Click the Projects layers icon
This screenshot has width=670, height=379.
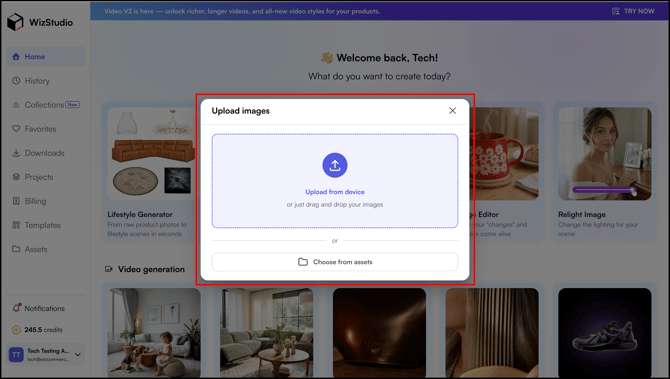[16, 176]
